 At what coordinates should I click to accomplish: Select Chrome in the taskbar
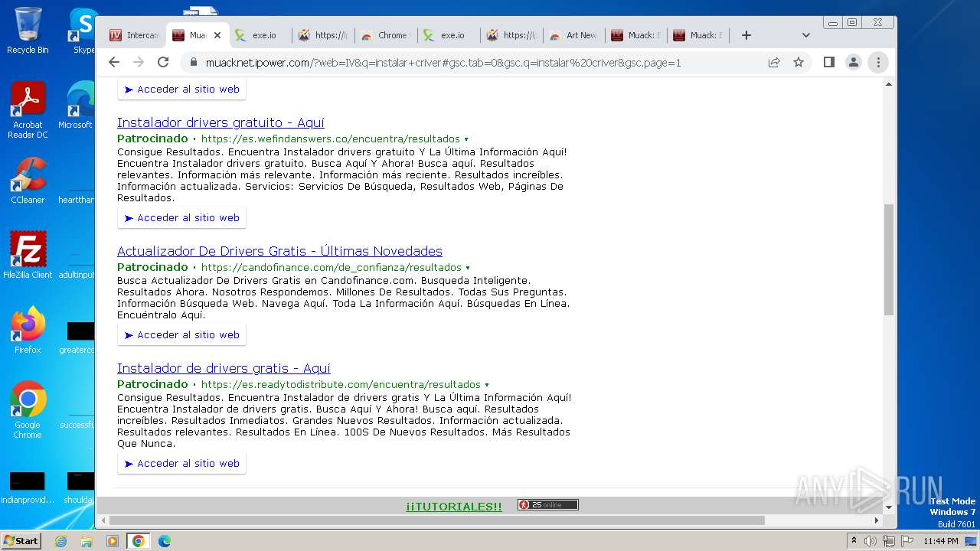pyautogui.click(x=139, y=541)
